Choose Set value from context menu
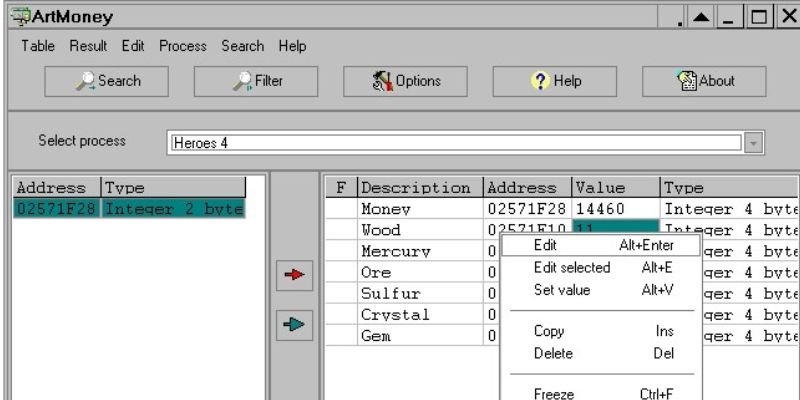800x400 pixels. 601,290
